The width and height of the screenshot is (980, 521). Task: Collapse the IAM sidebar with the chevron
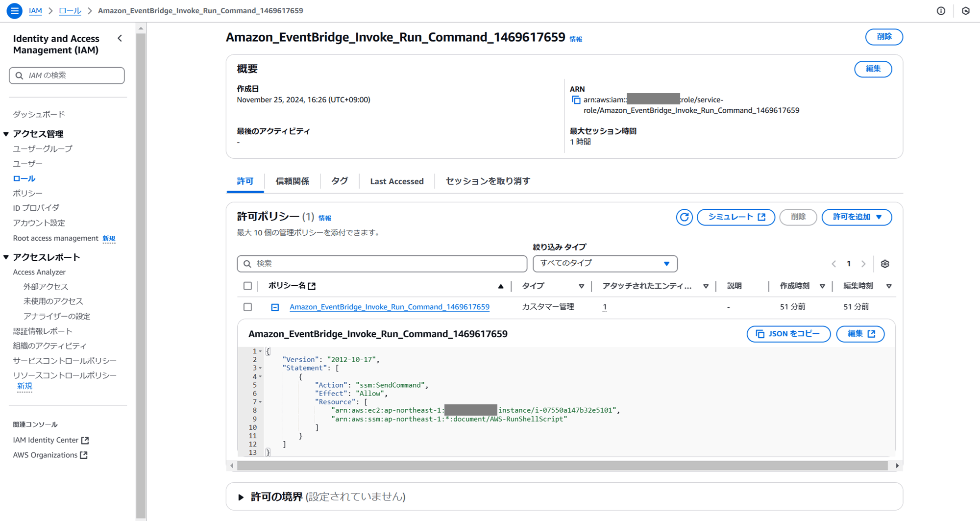(120, 38)
